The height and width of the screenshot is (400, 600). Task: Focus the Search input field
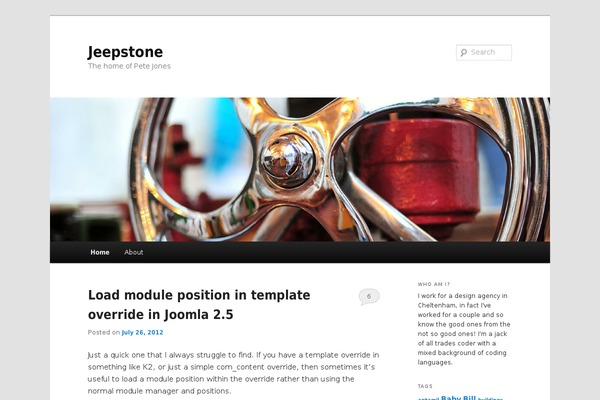click(x=484, y=52)
